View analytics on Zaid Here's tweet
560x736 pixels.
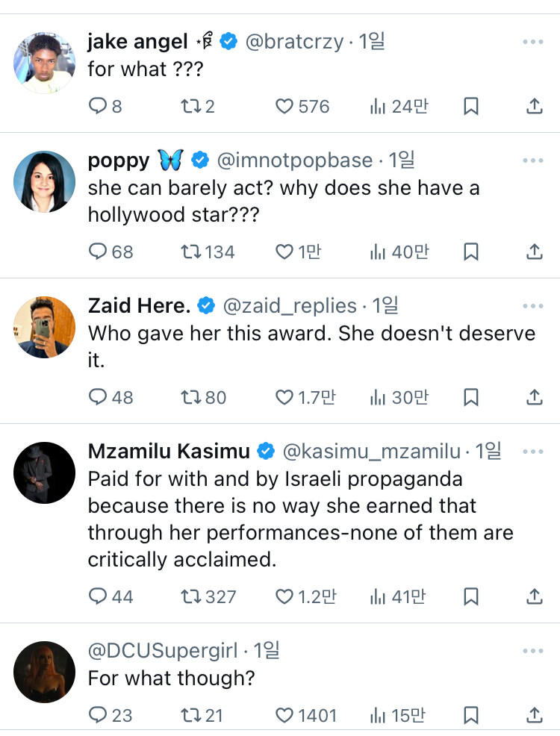click(399, 398)
